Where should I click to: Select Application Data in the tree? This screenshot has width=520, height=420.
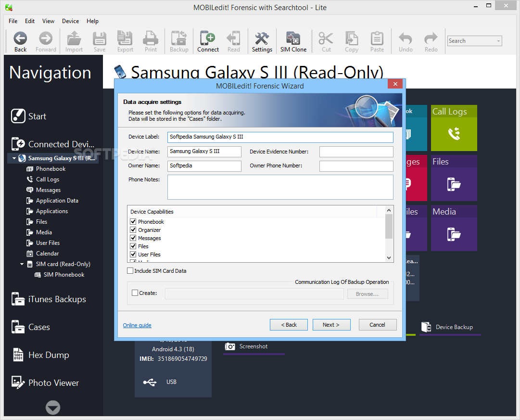click(x=57, y=201)
